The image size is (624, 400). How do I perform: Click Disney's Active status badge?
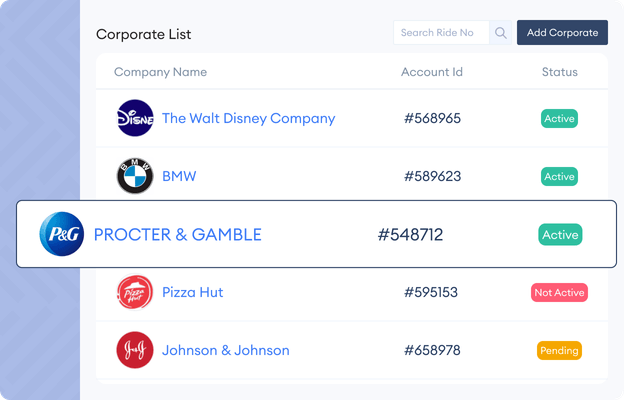click(559, 119)
